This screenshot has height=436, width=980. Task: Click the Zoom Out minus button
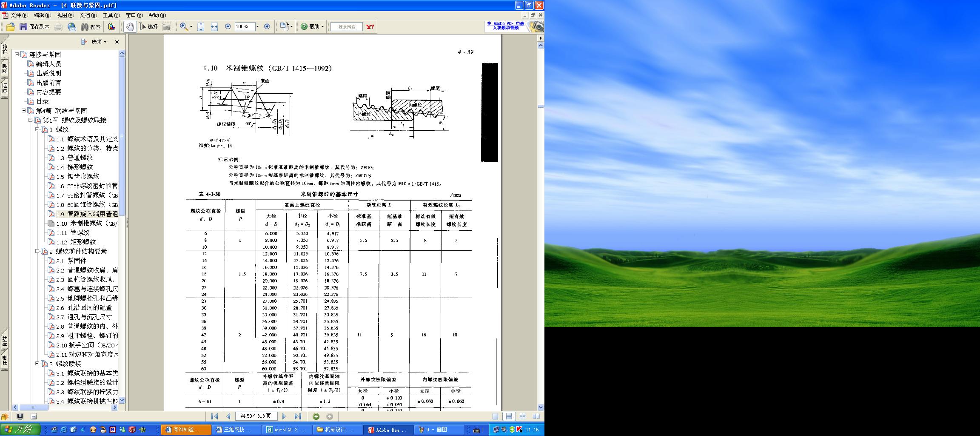pos(228,26)
